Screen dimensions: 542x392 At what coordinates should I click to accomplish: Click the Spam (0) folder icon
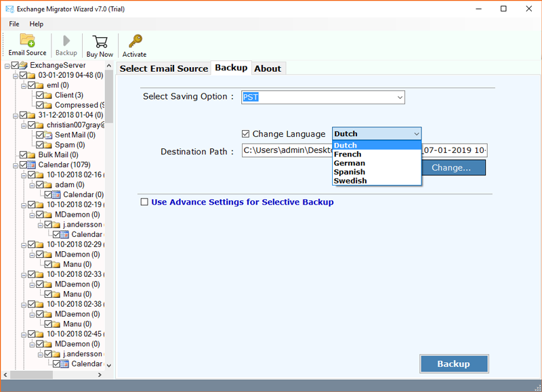pos(48,145)
